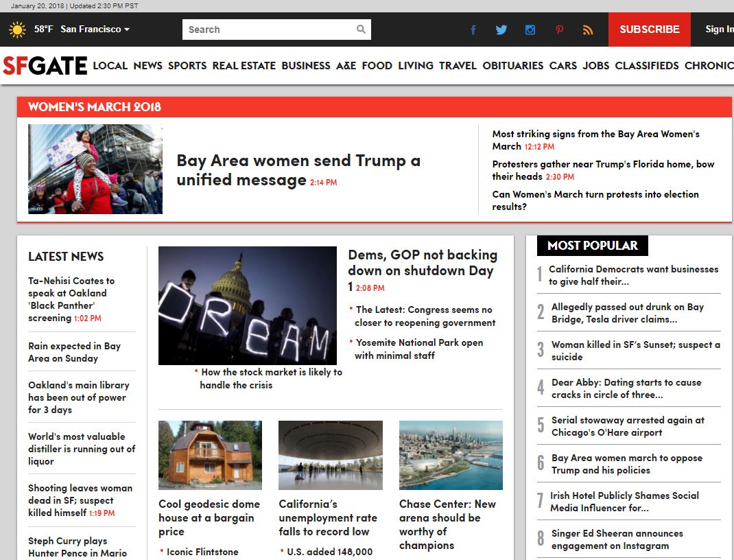Screen dimensions: 734x560
Task: Open the Women's March protester photo
Action: (x=95, y=169)
